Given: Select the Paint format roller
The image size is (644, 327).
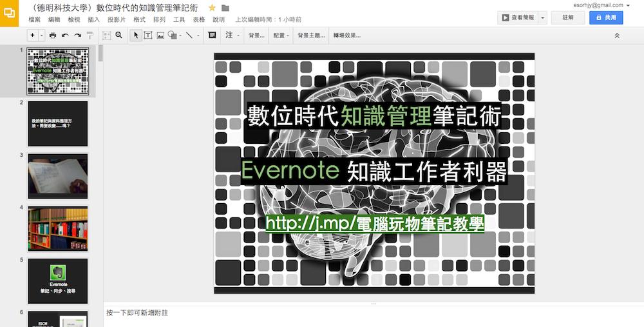Looking at the screenshot, I should click(90, 35).
